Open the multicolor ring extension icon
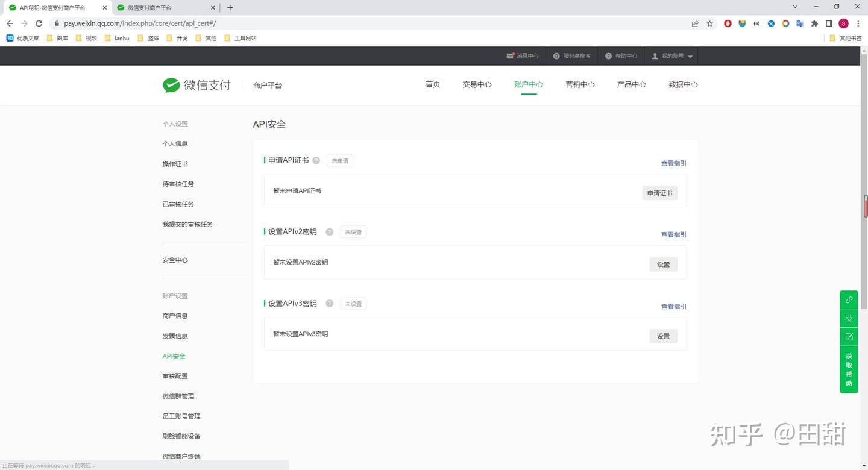 (x=785, y=23)
